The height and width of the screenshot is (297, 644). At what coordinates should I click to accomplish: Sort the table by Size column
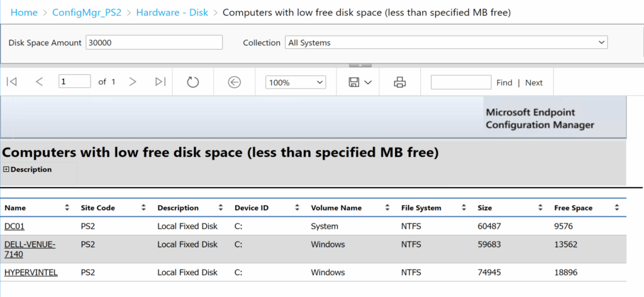tap(540, 208)
